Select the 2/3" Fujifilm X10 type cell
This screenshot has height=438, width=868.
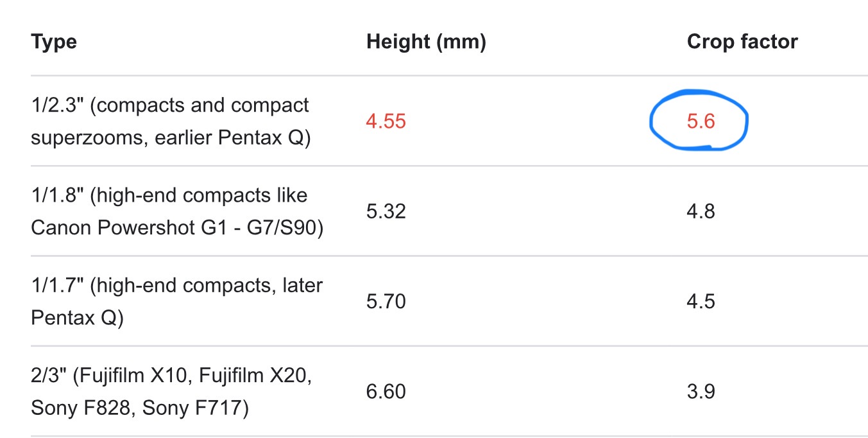pyautogui.click(x=172, y=391)
